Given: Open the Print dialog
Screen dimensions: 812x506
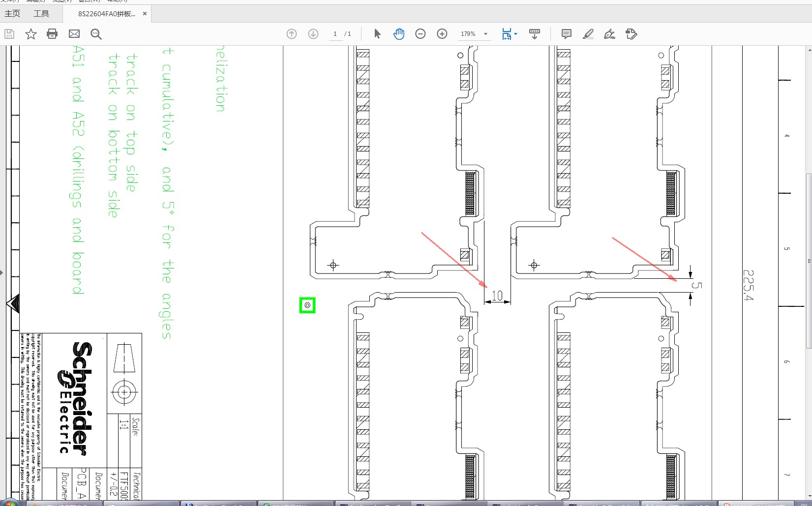Looking at the screenshot, I should tap(52, 34).
